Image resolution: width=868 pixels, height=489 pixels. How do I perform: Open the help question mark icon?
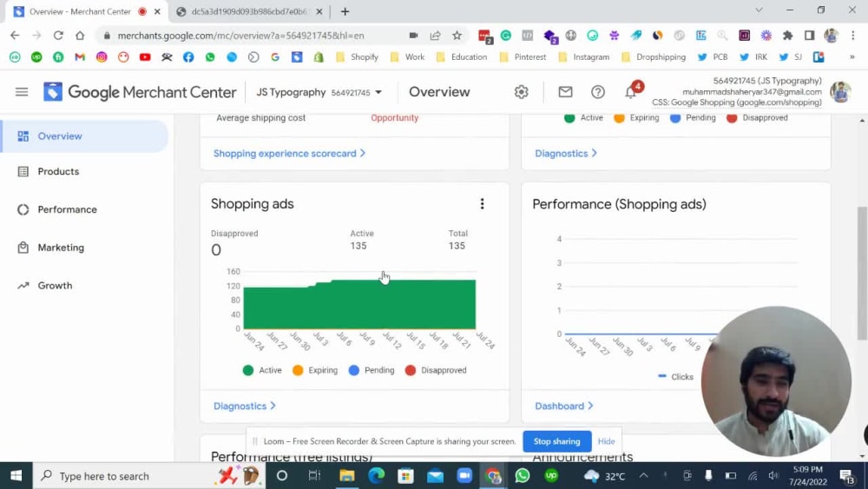pyautogui.click(x=597, y=92)
